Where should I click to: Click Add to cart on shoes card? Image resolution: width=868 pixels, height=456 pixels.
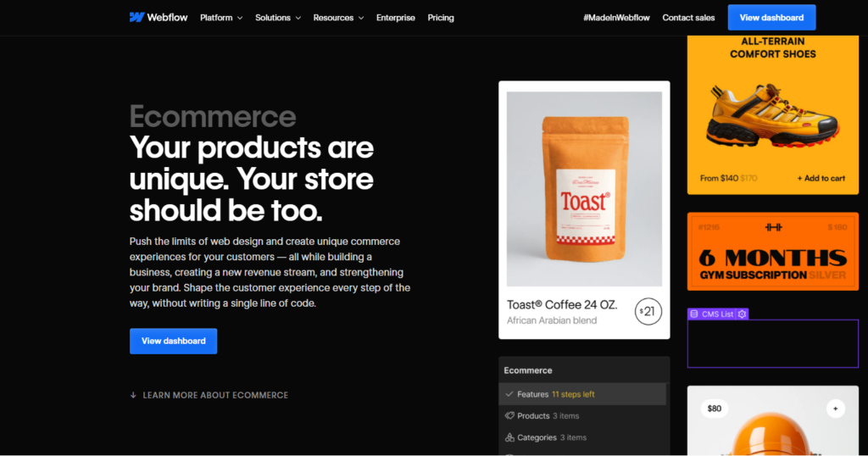(821, 178)
